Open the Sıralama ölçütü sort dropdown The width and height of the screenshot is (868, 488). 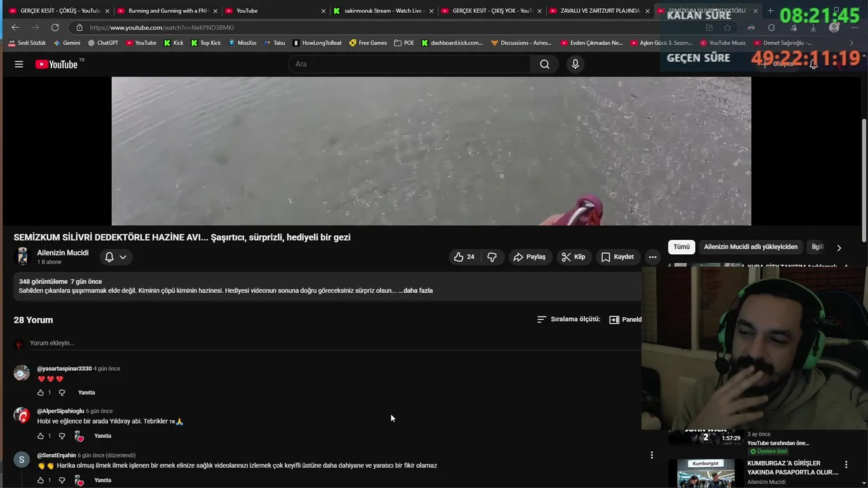568,319
